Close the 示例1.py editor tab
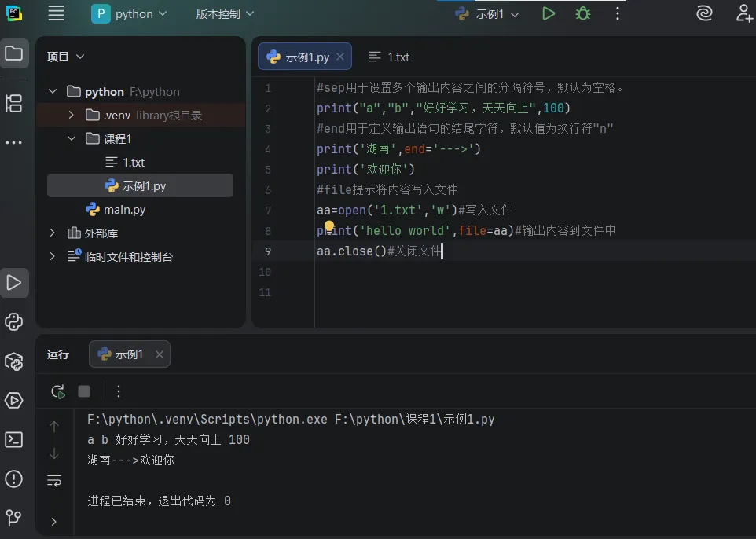 [340, 57]
